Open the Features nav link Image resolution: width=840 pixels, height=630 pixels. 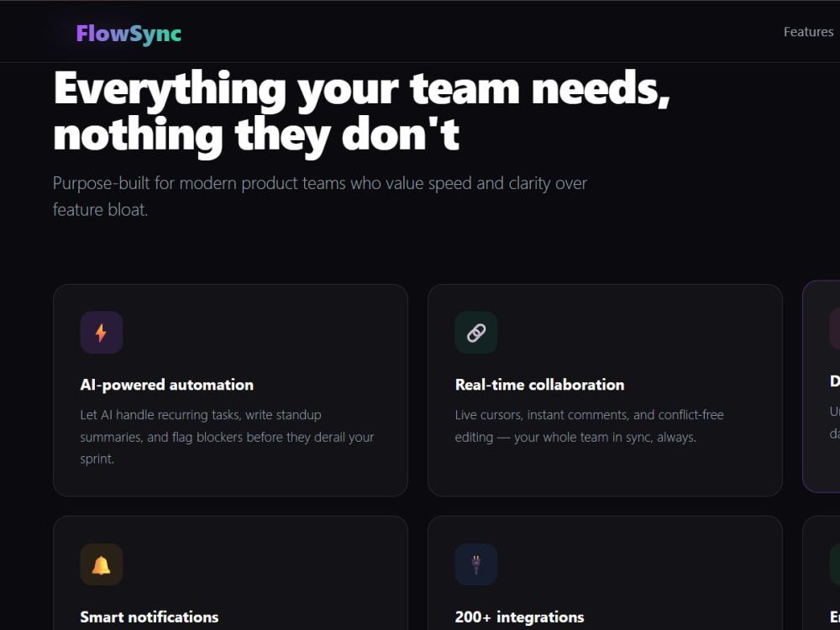(808, 32)
